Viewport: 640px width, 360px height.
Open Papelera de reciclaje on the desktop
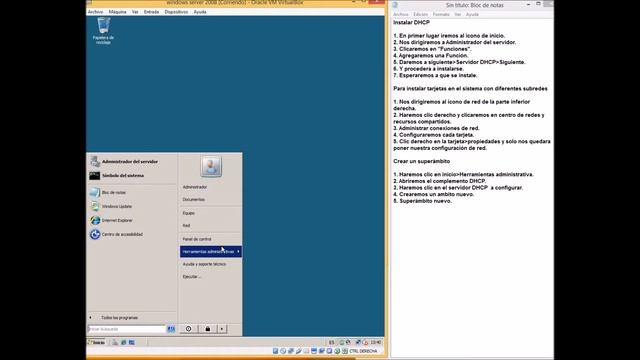[x=103, y=31]
